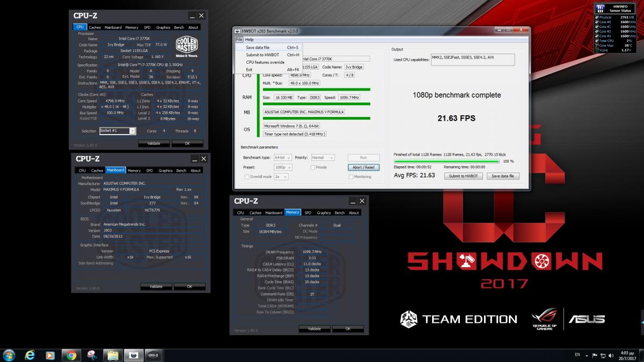
Task: Open Graphics tab in CPU-Z Memory window
Action: click(x=324, y=213)
